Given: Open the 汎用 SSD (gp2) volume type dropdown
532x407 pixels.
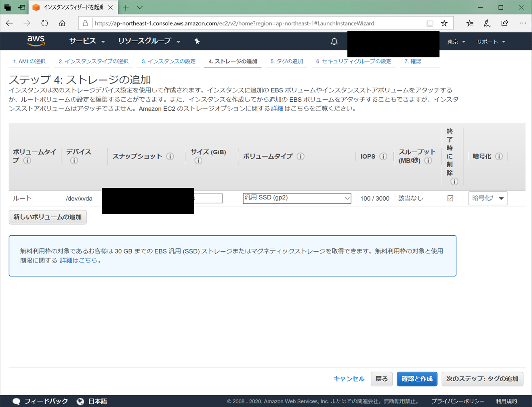Looking at the screenshot, I should [297, 198].
